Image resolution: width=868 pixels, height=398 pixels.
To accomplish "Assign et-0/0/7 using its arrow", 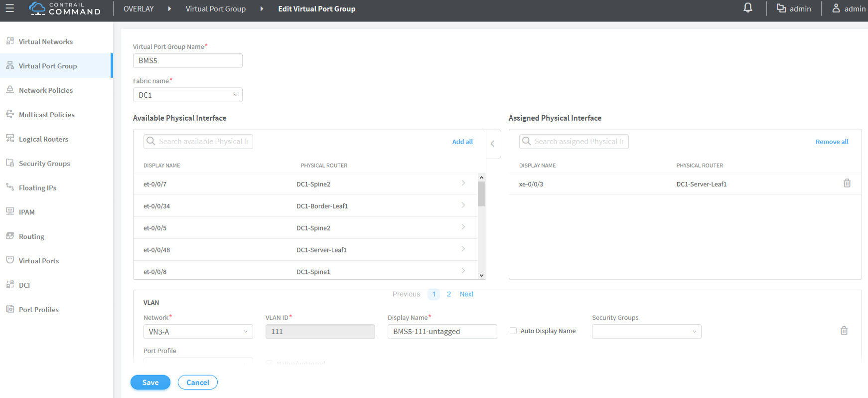I will pos(463,184).
